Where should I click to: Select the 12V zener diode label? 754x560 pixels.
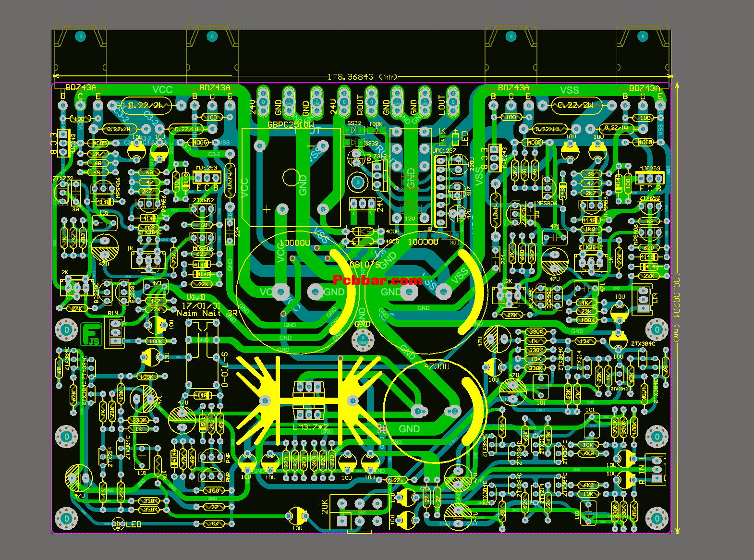[x=410, y=219]
